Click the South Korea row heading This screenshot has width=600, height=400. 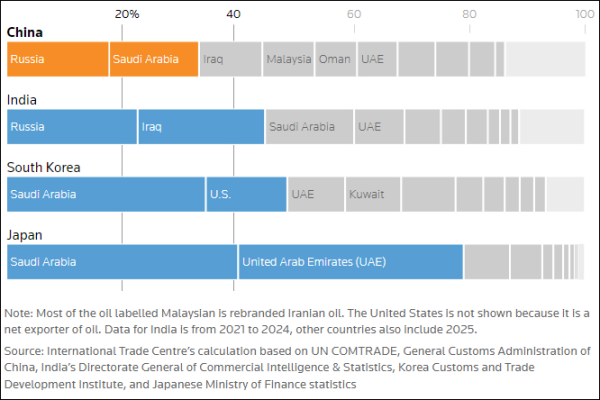tap(44, 167)
